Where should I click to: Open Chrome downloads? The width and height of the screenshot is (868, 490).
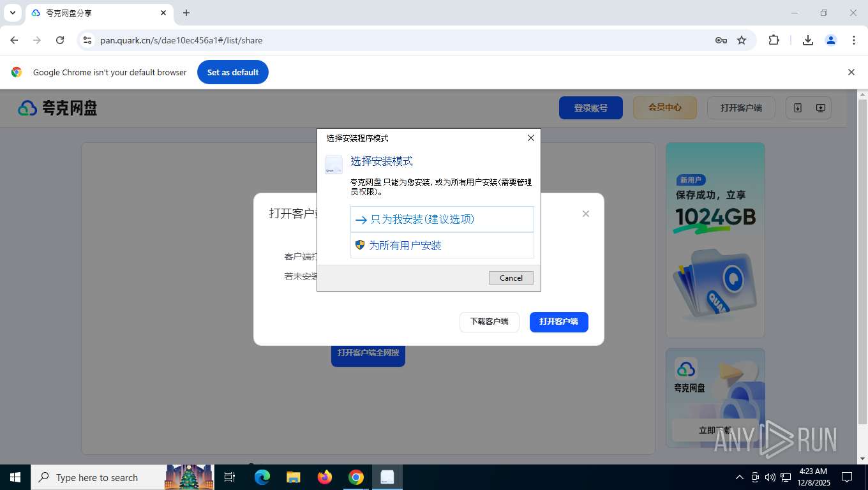[x=807, y=40]
